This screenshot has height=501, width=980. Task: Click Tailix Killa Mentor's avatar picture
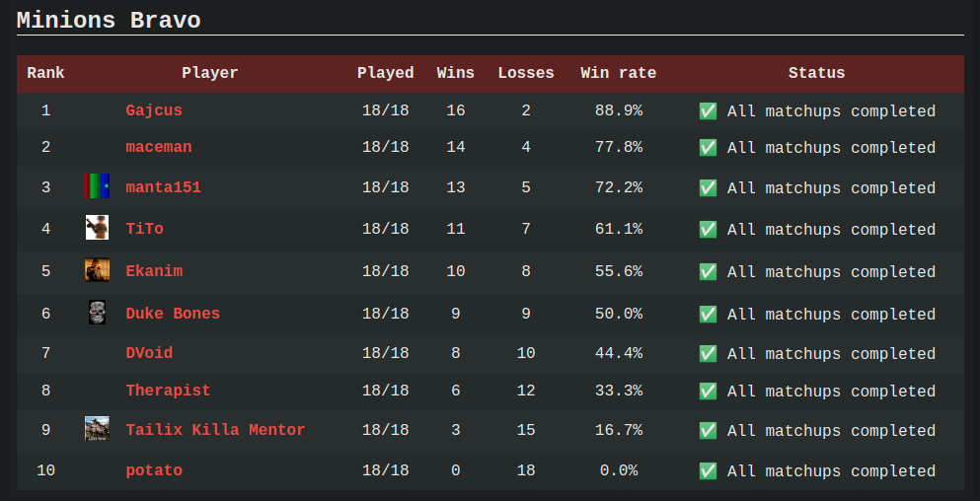pos(97,429)
